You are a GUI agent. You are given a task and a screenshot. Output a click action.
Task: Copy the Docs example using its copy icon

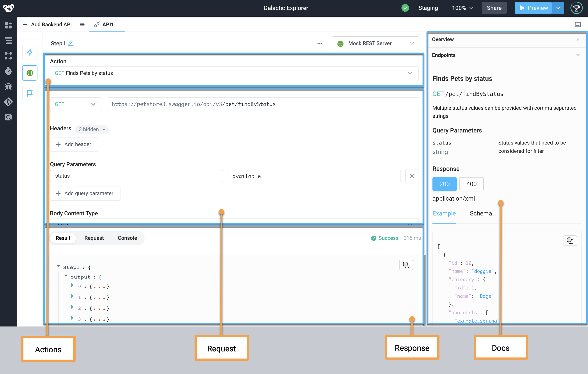click(x=570, y=240)
